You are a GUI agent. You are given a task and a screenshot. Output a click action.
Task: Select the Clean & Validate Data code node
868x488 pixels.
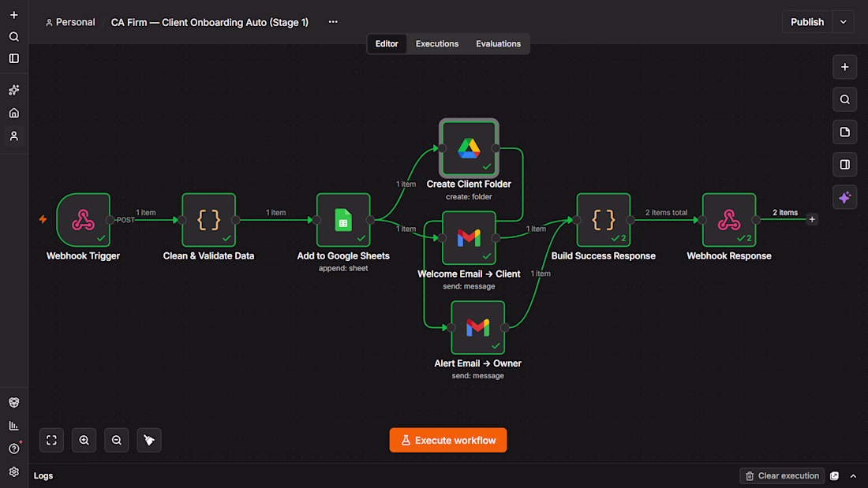click(x=208, y=220)
